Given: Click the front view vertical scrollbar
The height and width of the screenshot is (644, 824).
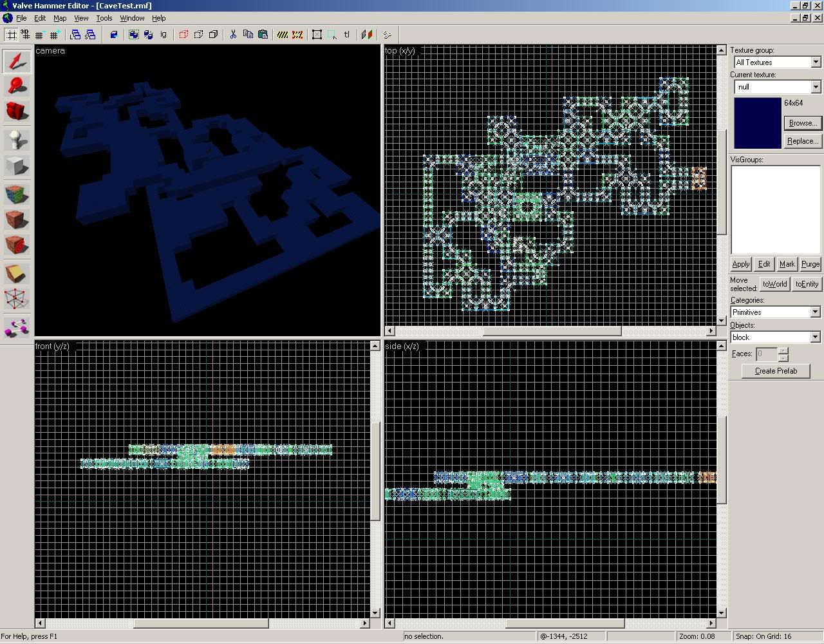Looking at the screenshot, I should click(375, 480).
